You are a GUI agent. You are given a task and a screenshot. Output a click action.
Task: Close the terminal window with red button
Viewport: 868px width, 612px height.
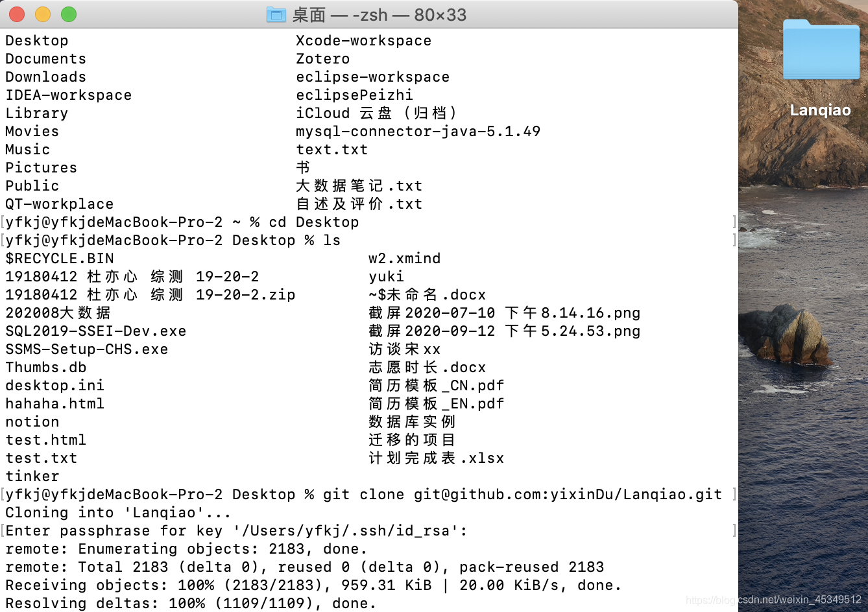click(17, 14)
